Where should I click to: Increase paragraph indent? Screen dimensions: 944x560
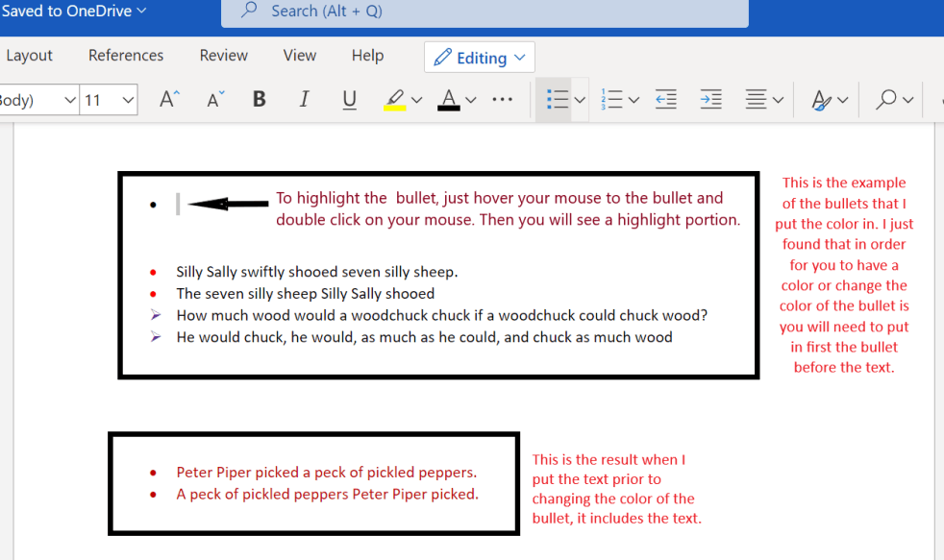(x=711, y=99)
